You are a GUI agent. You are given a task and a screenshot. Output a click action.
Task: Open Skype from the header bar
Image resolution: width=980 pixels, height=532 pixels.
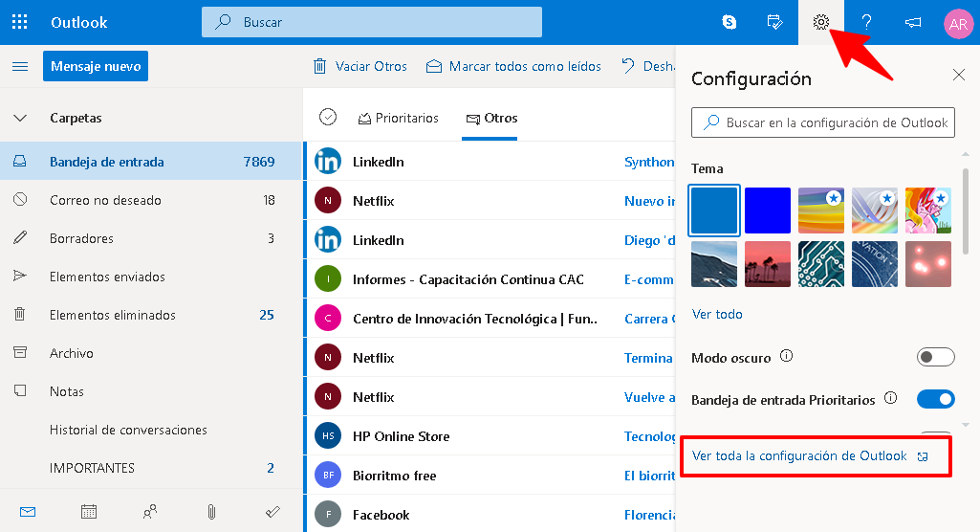tap(729, 23)
